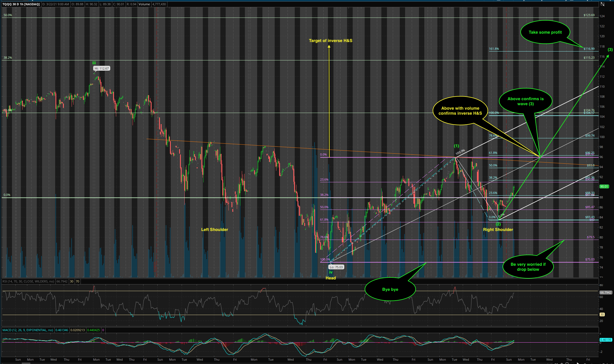Select the MACD value 0.461346 box
Image resolution: width=614 pixels, height=364 pixels.
[62, 330]
